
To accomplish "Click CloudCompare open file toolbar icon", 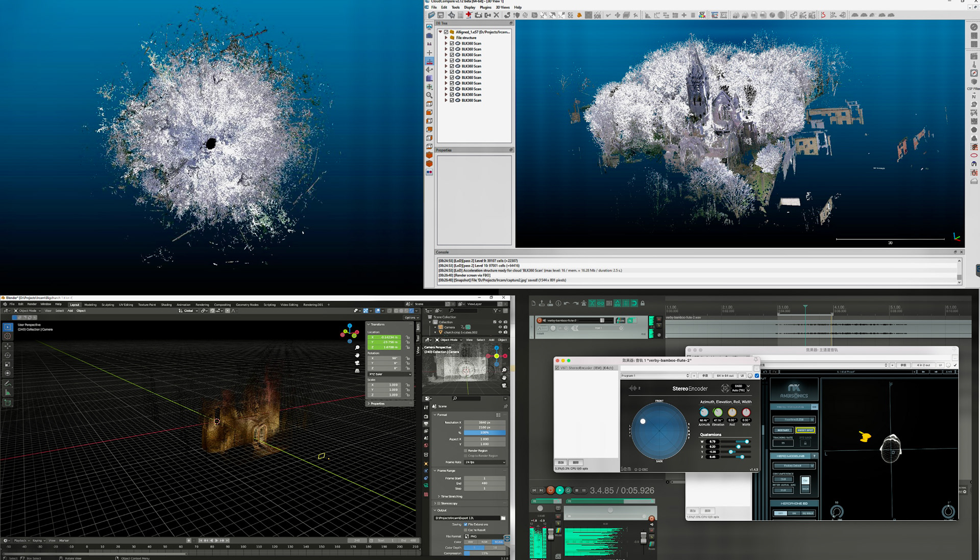I will 431,15.
